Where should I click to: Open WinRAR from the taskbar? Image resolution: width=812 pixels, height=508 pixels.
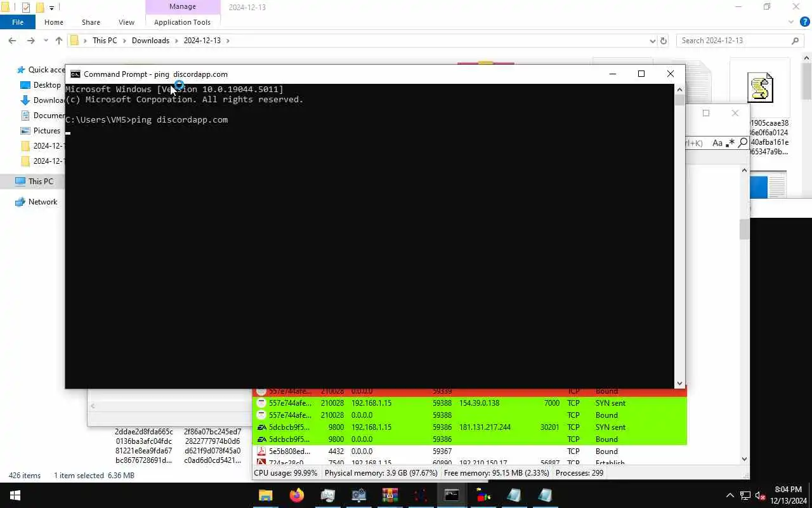tap(390, 495)
